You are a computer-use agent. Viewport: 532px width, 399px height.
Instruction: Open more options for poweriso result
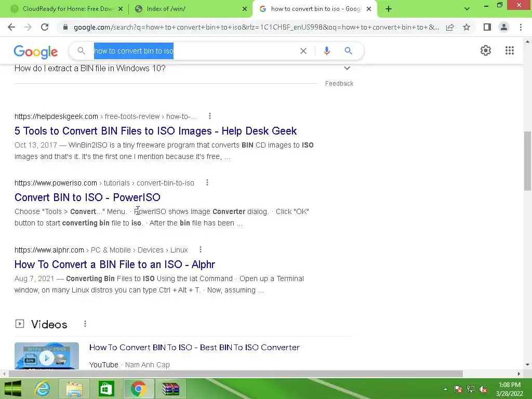(x=207, y=182)
